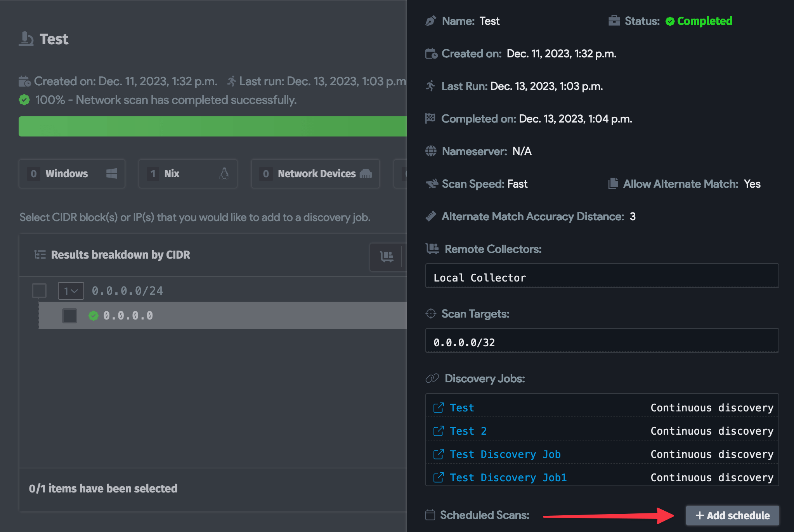This screenshot has height=532, width=794.
Task: Open the Test discovery job link
Action: pos(462,408)
